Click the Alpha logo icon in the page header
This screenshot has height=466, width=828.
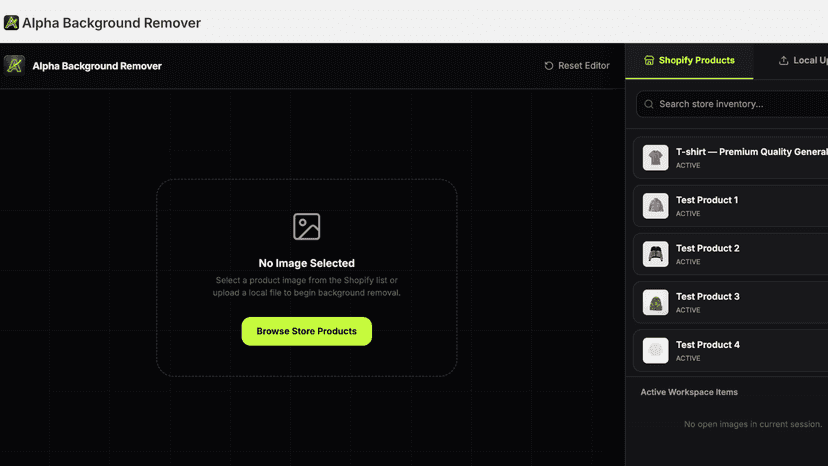(11, 23)
